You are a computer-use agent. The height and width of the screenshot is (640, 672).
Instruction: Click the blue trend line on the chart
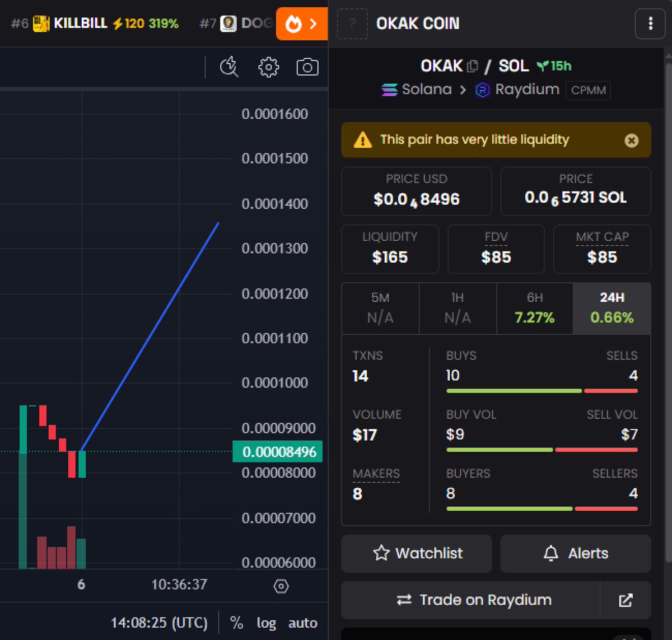(x=150, y=337)
